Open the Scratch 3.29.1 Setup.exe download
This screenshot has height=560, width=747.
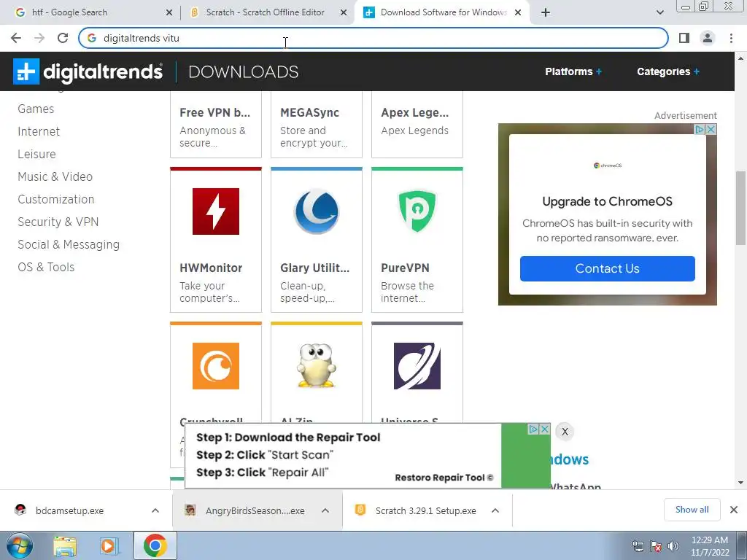pyautogui.click(x=425, y=510)
